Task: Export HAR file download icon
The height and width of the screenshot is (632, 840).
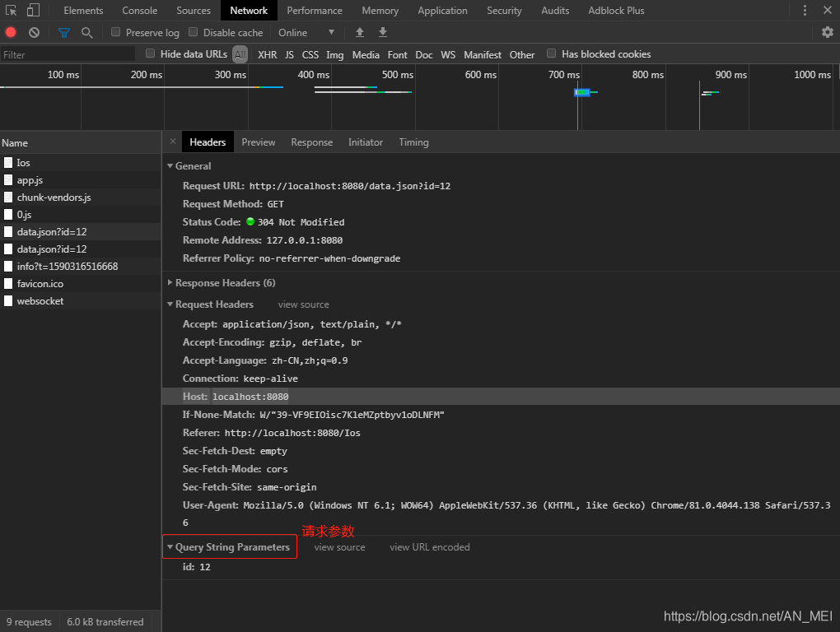Action: [383, 33]
